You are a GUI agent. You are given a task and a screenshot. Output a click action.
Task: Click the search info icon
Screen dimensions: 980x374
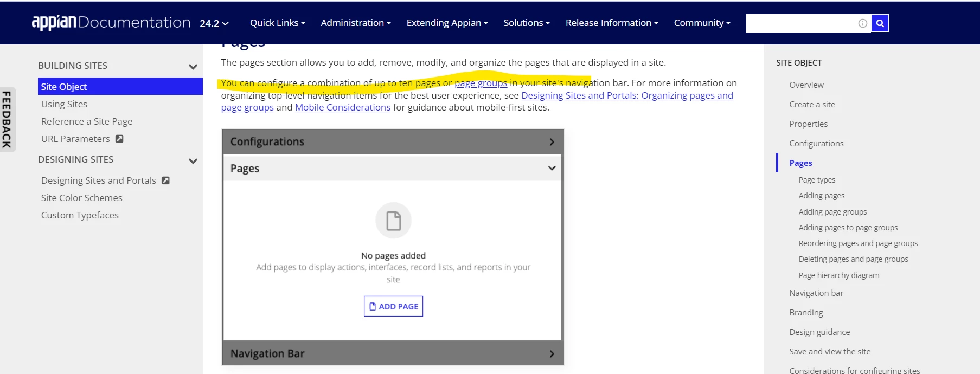pyautogui.click(x=862, y=23)
